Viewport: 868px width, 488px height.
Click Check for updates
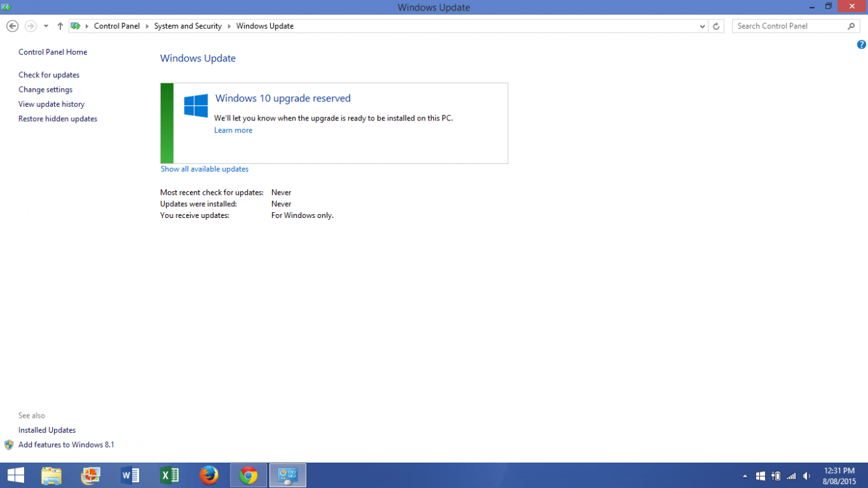click(49, 75)
